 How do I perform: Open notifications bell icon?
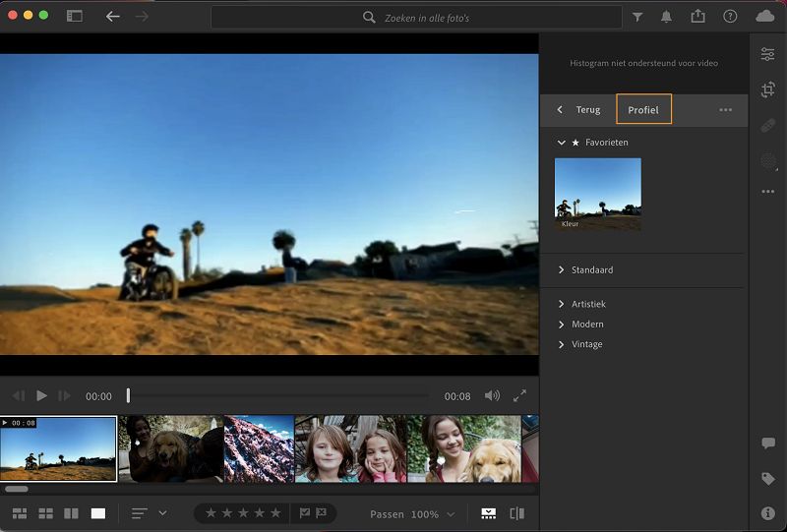(667, 17)
